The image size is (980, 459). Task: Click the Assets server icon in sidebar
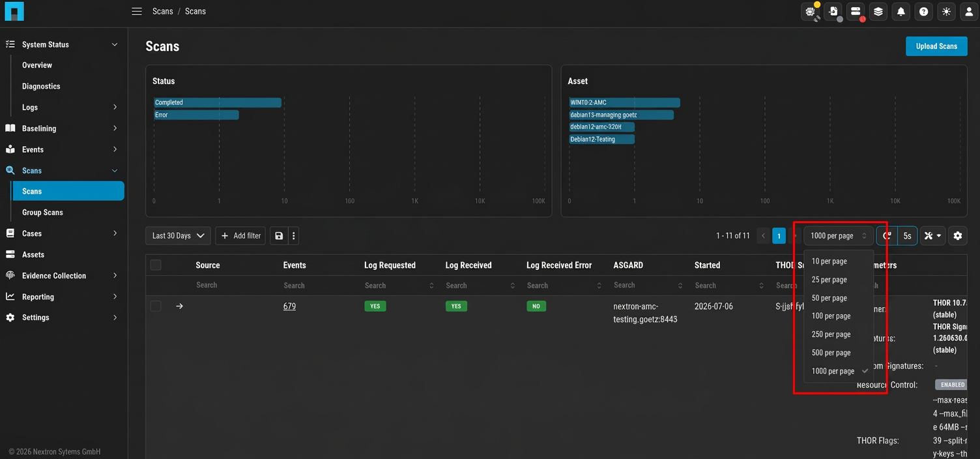tap(10, 254)
